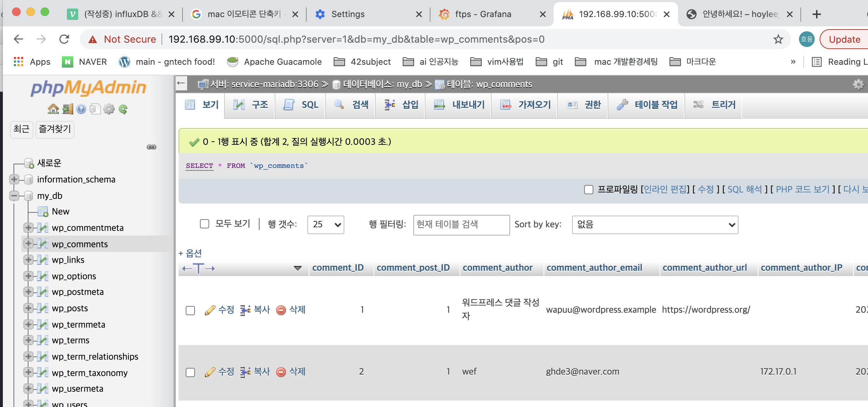The width and height of the screenshot is (868, 407).
Task: Click the log out door icon
Action: (68, 109)
